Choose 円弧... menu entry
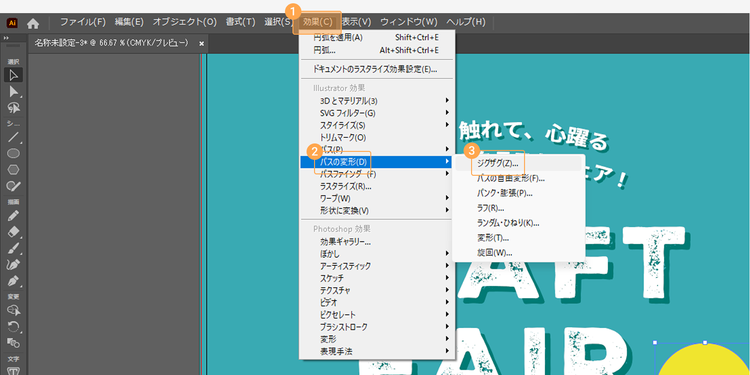The width and height of the screenshot is (750, 375). (377, 50)
